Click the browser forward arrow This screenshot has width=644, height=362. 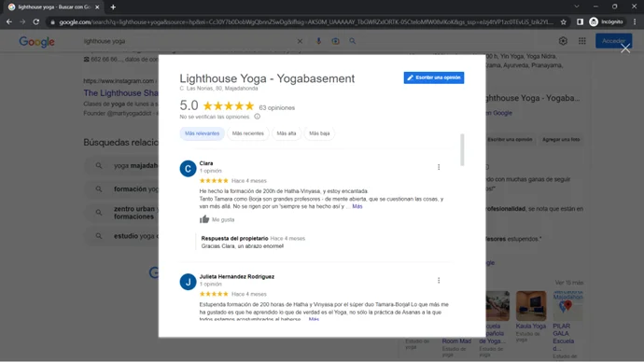pyautogui.click(x=22, y=21)
